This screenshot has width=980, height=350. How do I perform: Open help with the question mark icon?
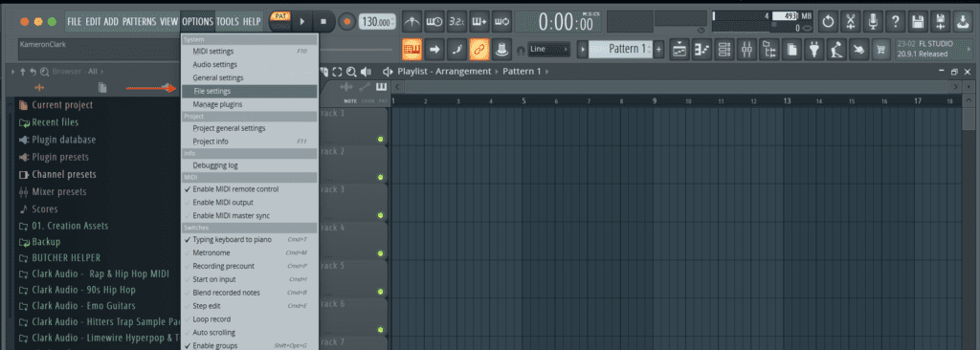(x=896, y=22)
